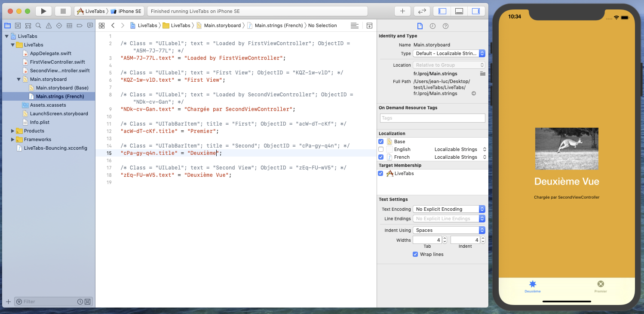This screenshot has height=314, width=644.
Task: Show the Symbol navigator
Action: point(28,25)
